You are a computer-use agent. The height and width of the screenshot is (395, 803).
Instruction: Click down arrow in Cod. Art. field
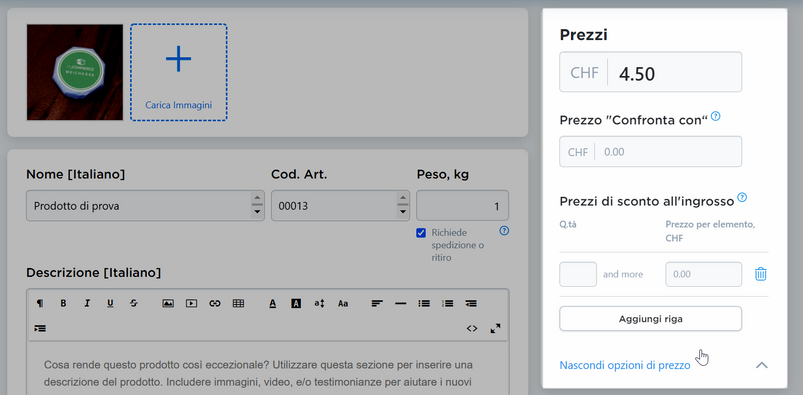click(x=403, y=212)
